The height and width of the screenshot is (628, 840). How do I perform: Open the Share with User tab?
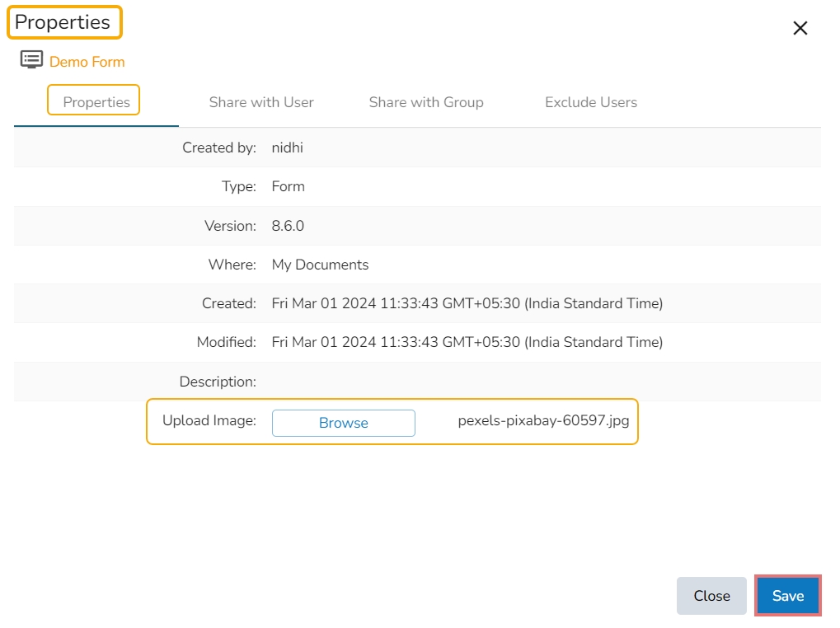tap(261, 102)
